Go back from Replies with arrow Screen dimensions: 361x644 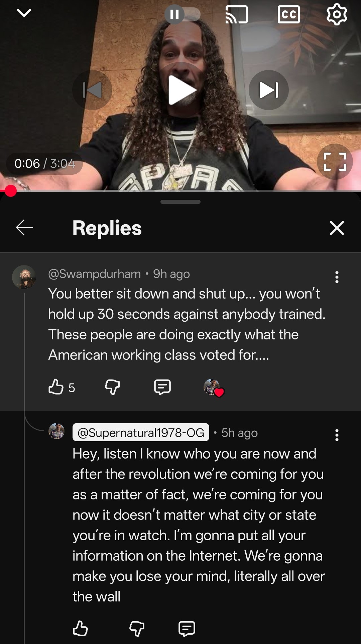pos(24,228)
